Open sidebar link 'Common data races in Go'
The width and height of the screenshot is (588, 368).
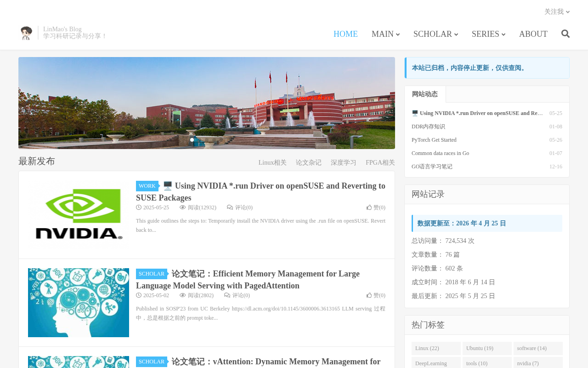440,153
